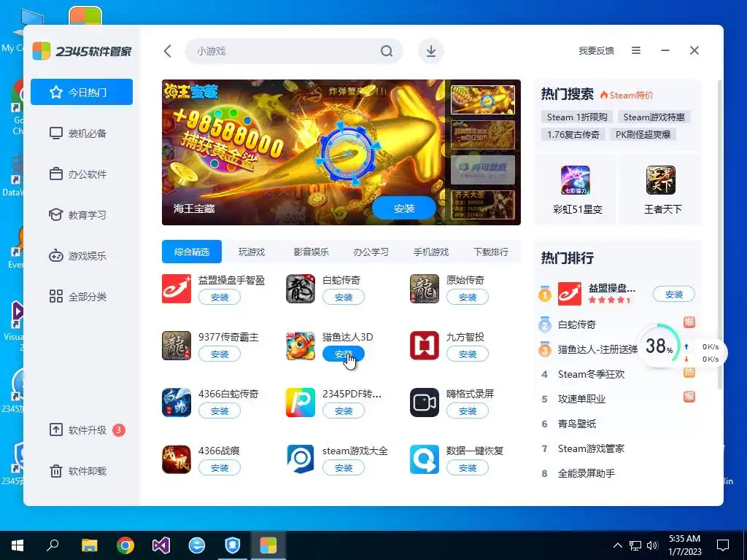The width and height of the screenshot is (747, 560).
Task: Click the 2345软件管家 logo
Action: [82, 51]
